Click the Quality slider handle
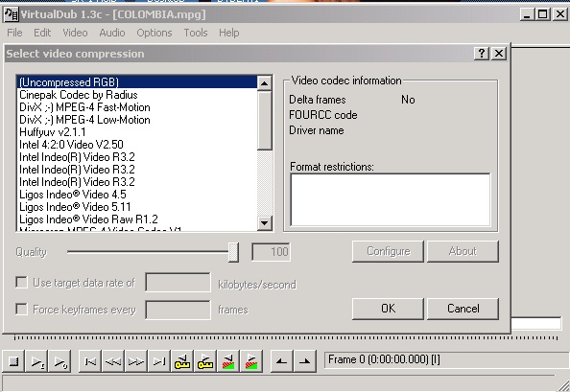Image resolution: width=570 pixels, height=392 pixels. pyautogui.click(x=233, y=252)
